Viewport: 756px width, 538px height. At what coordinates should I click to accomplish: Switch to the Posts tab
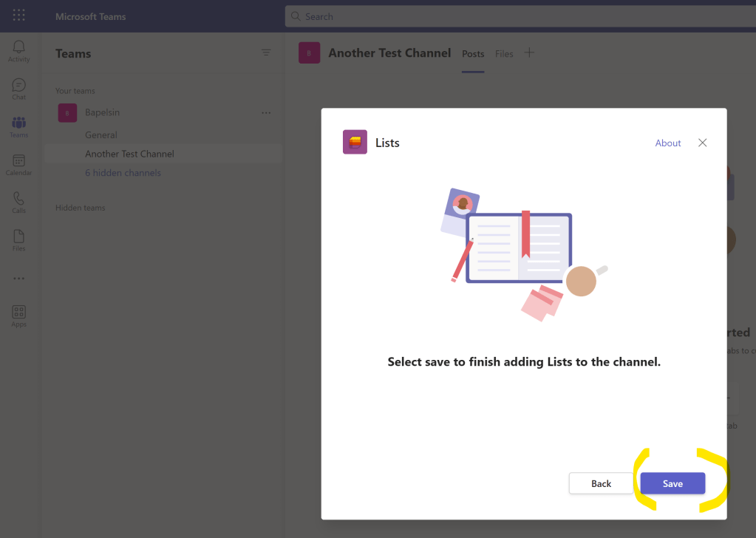(473, 54)
